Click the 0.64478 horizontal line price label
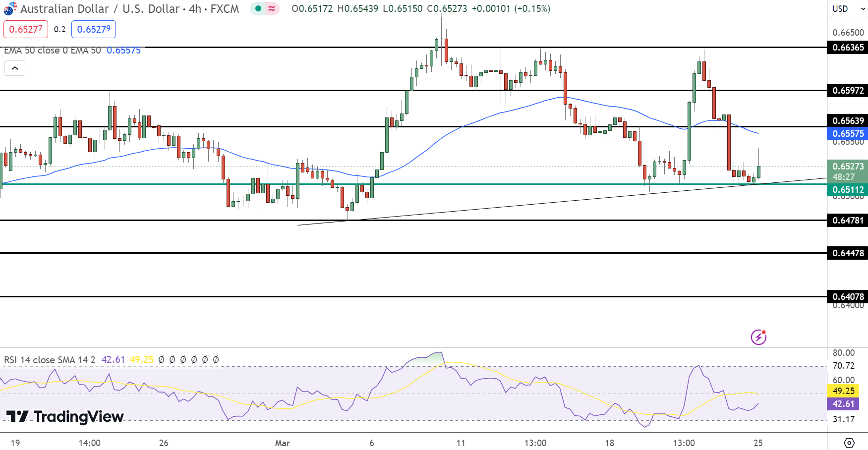 click(848, 253)
